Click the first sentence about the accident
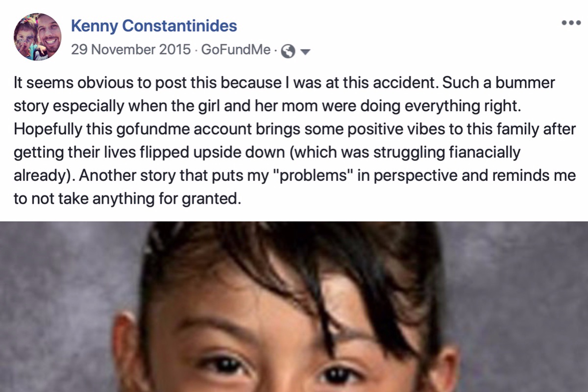 227,83
